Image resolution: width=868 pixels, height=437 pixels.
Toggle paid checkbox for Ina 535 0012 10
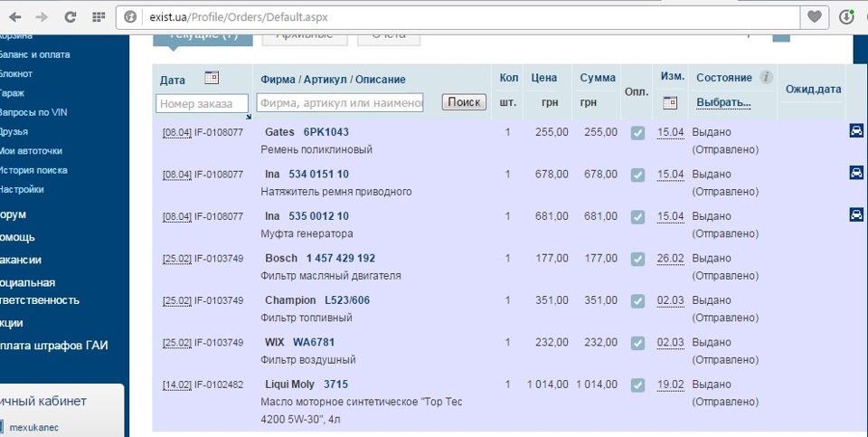coord(637,217)
